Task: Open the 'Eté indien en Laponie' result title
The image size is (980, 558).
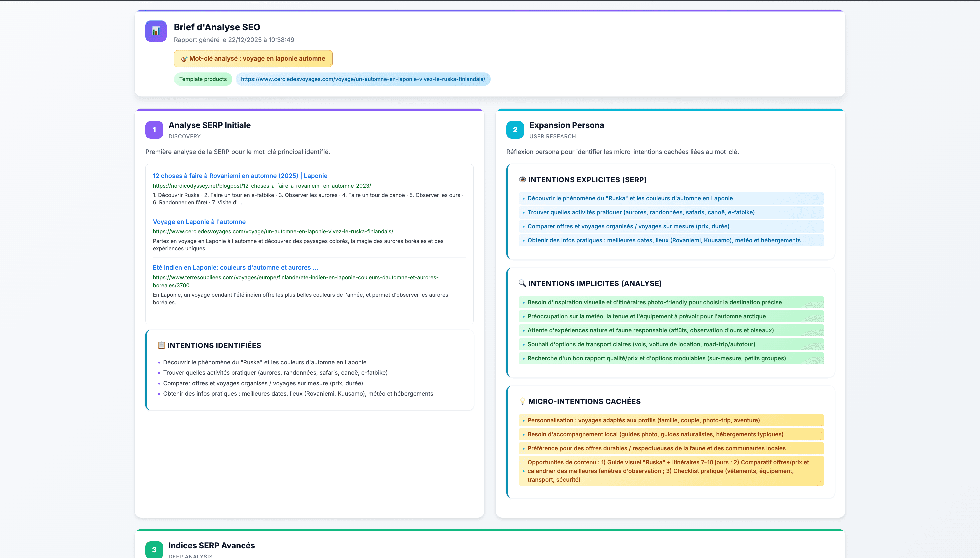Action: [235, 268]
